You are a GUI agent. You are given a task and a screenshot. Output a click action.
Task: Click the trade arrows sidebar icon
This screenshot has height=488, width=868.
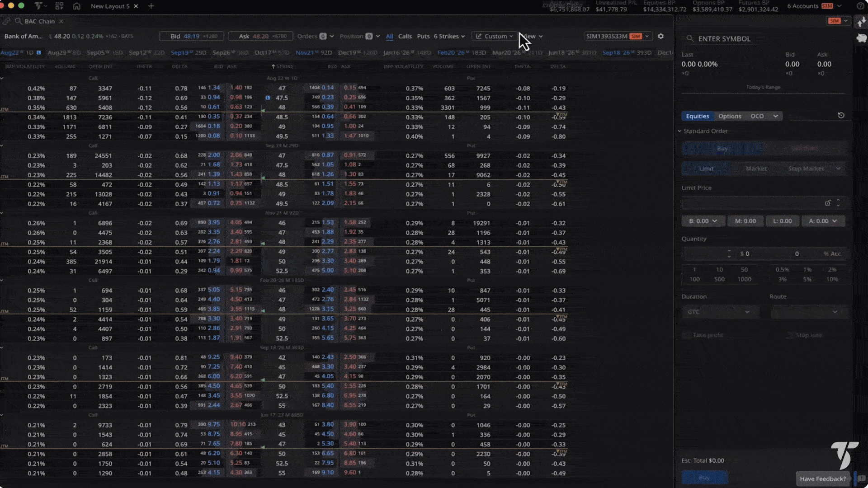[861, 22]
